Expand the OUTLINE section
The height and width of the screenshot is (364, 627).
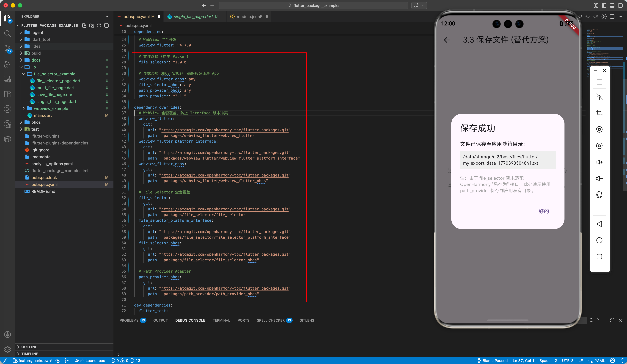(29, 347)
